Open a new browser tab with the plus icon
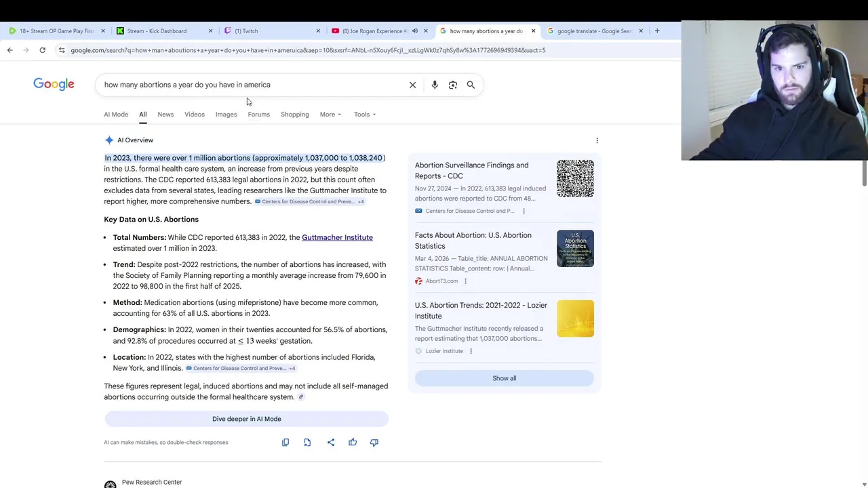 (x=657, y=30)
